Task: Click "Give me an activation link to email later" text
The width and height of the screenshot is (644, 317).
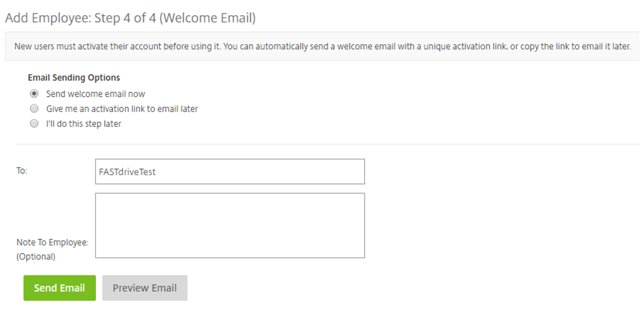Action: tap(122, 109)
